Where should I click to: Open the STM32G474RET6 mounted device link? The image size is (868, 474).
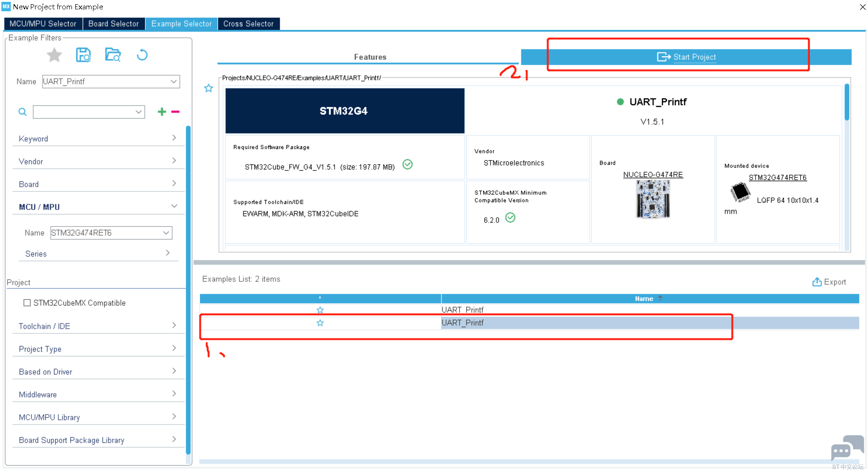tap(778, 178)
